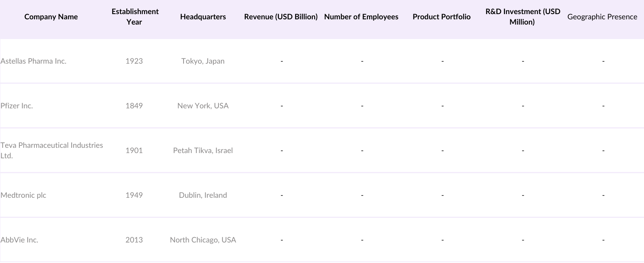Select AbbVie establishment year 2013
Viewport: 644px width, 263px height.
134,240
